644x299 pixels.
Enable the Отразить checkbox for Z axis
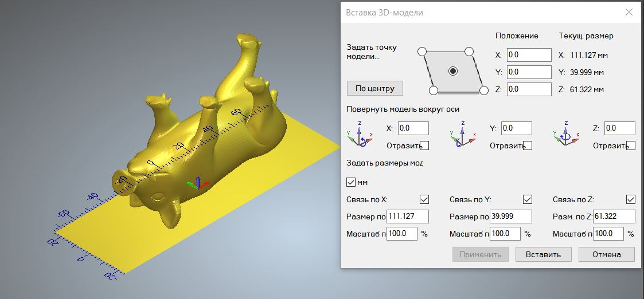pos(631,145)
